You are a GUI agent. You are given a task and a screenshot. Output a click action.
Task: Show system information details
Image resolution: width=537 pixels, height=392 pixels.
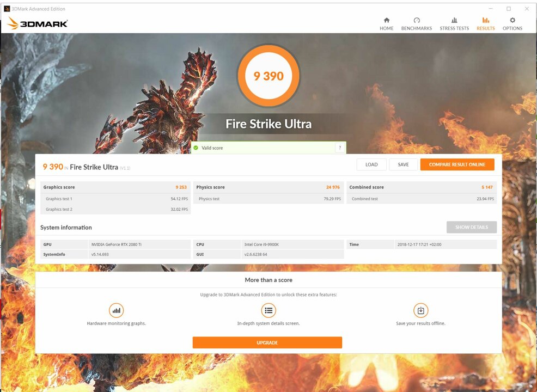point(472,227)
